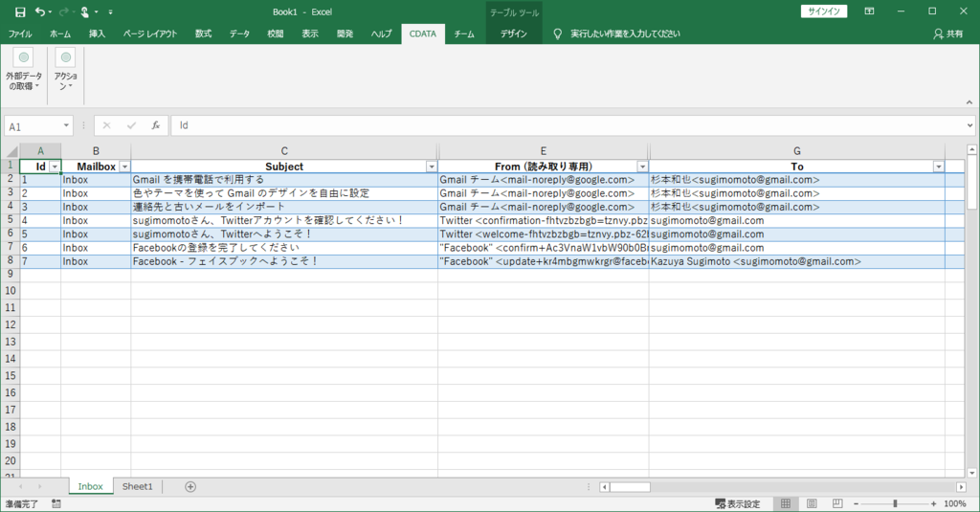Click the cancel entry X icon
This screenshot has height=512, width=980.
click(107, 125)
